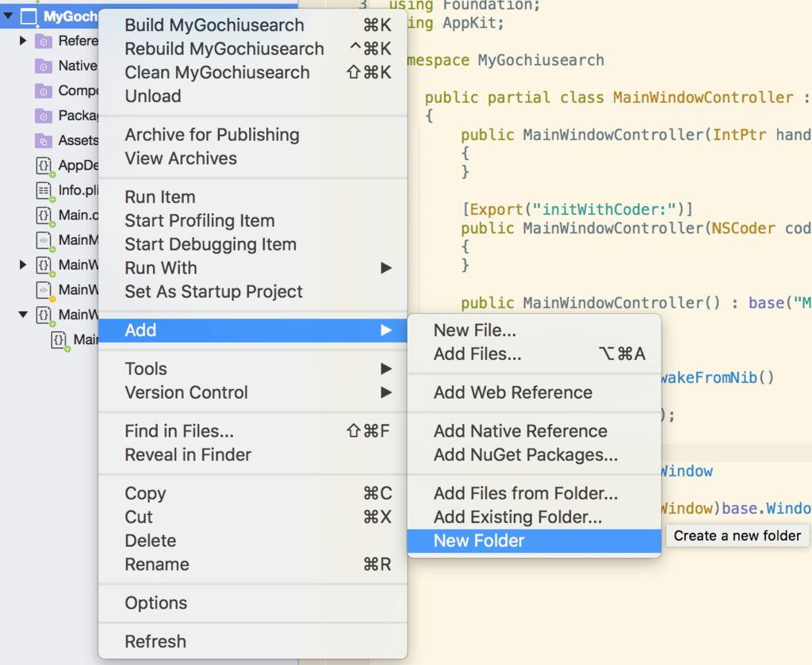Viewport: 812px width, 665px height.
Task: Choose Reveal in Finder
Action: pos(188,455)
